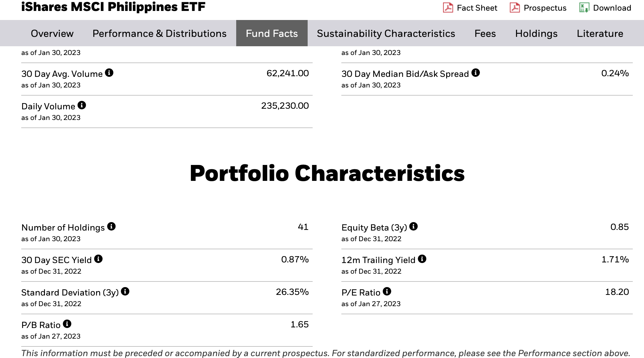Viewport: 644px width, 358px height.
Task: Download fund data as Excel
Action: [605, 8]
